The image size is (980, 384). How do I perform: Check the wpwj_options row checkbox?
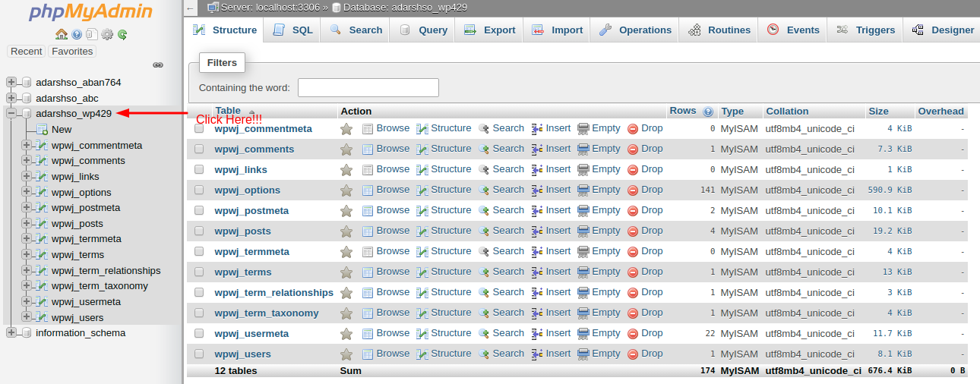point(199,190)
